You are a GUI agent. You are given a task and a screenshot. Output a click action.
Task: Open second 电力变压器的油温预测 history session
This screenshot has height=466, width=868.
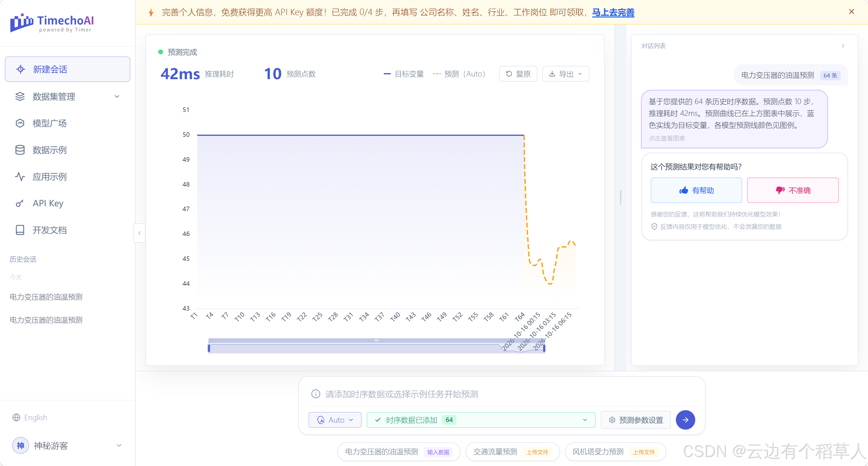pyautogui.click(x=46, y=320)
